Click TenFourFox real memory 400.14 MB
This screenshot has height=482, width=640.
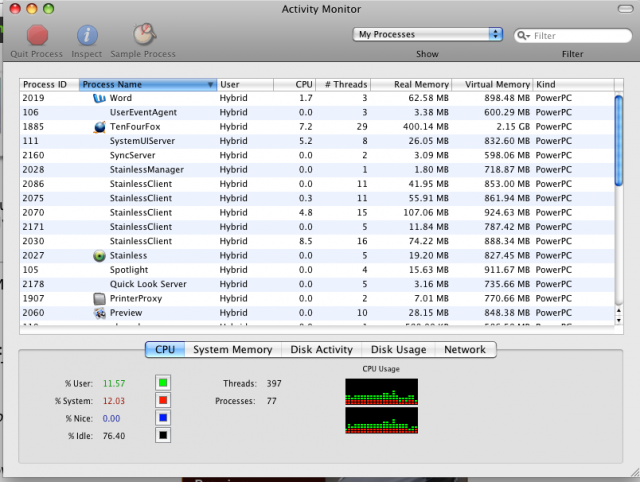[x=426, y=127]
